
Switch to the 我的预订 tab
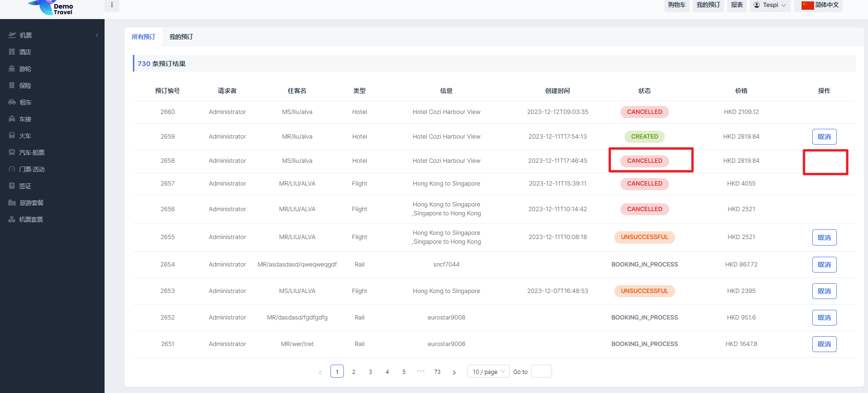pos(181,37)
